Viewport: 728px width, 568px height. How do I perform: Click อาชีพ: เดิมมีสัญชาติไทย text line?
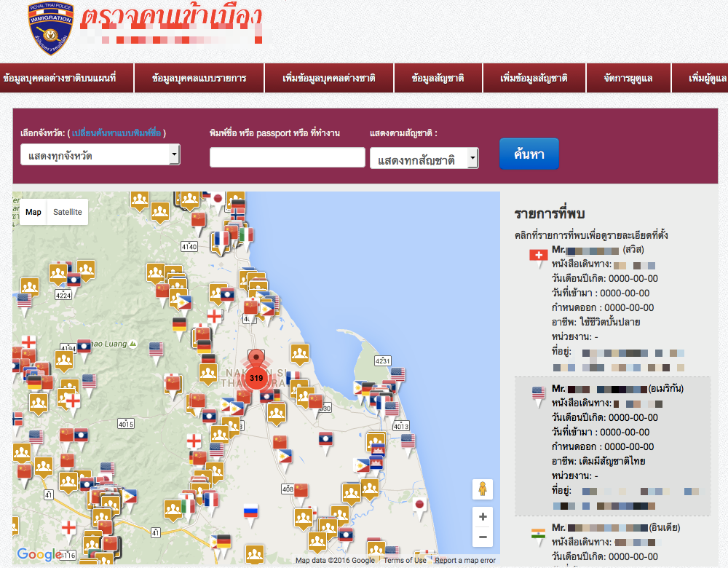[x=598, y=461]
